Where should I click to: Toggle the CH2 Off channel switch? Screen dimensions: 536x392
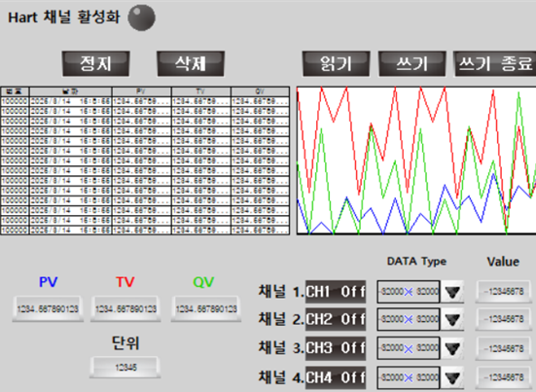(x=336, y=319)
